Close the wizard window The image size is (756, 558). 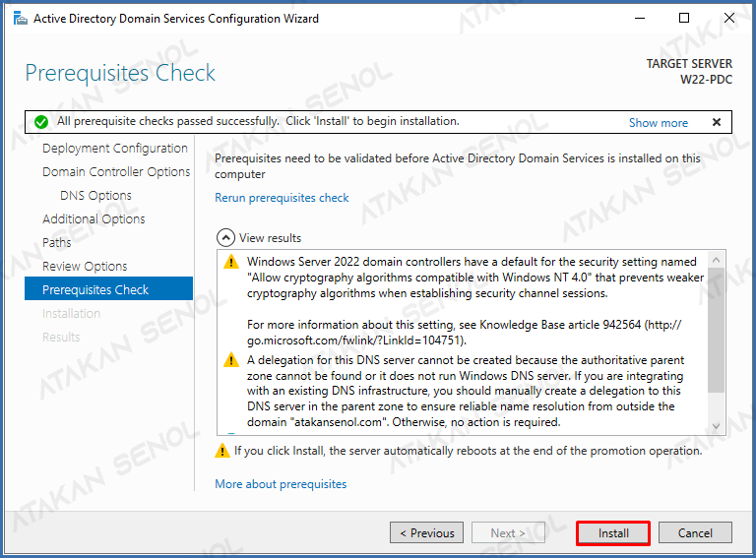[729, 19]
